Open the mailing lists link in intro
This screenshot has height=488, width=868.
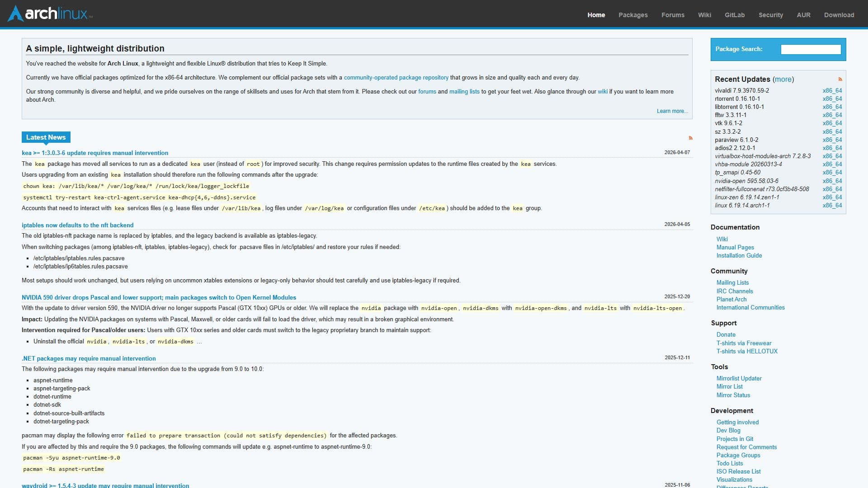tap(464, 92)
